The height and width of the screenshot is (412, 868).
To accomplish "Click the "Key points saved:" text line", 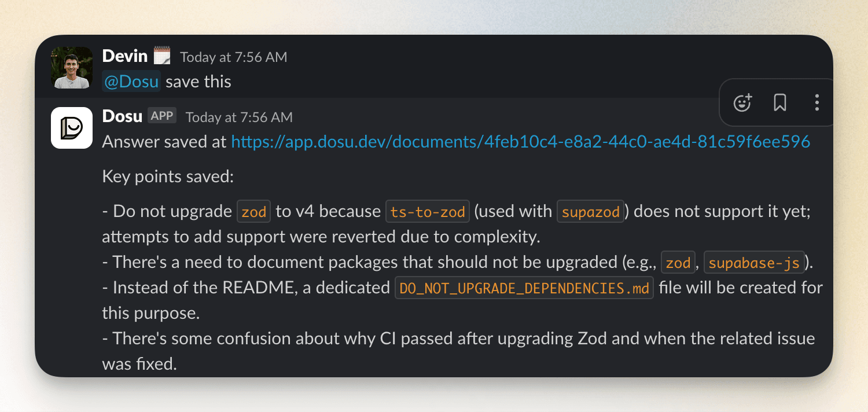I will click(168, 176).
